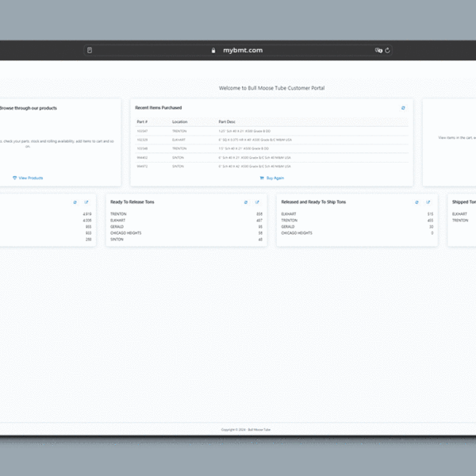Click the browser page reload icon
Screen dimensions: 476x476
pyautogui.click(x=388, y=50)
